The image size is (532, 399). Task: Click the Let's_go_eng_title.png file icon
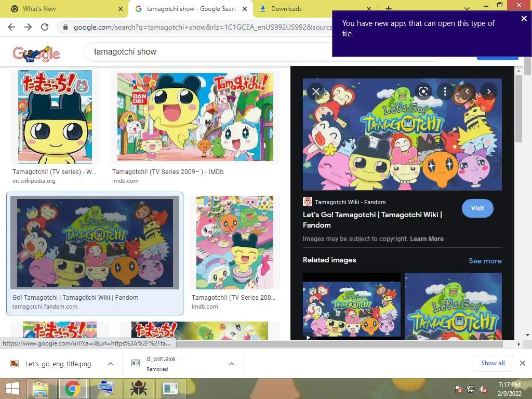click(x=15, y=364)
